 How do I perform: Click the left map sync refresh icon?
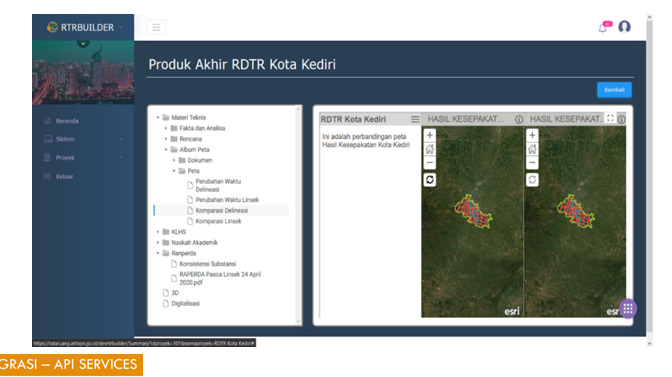point(429,180)
